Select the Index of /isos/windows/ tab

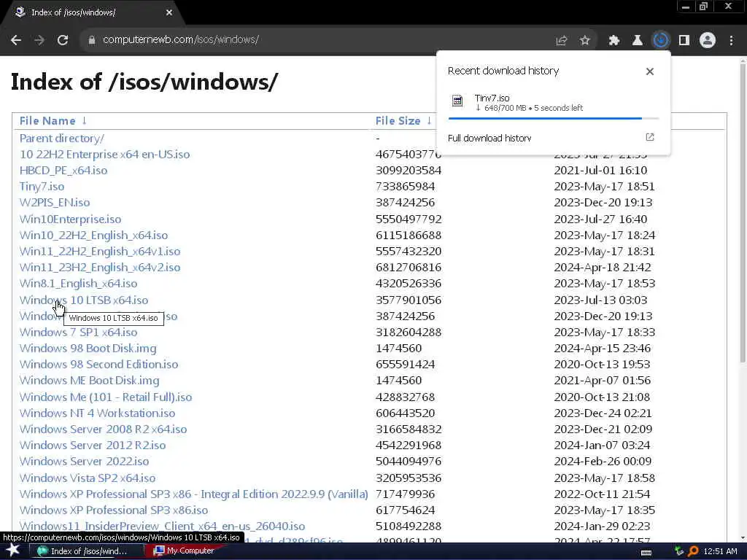pos(92,13)
